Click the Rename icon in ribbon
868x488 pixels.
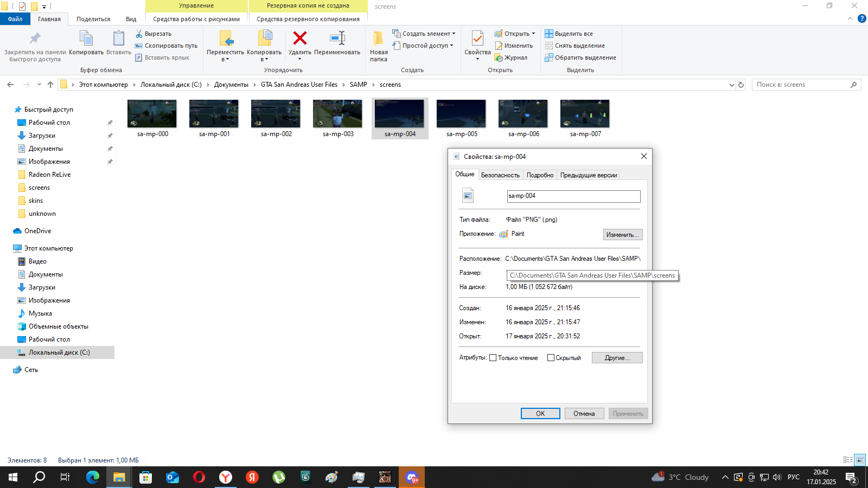tap(337, 38)
